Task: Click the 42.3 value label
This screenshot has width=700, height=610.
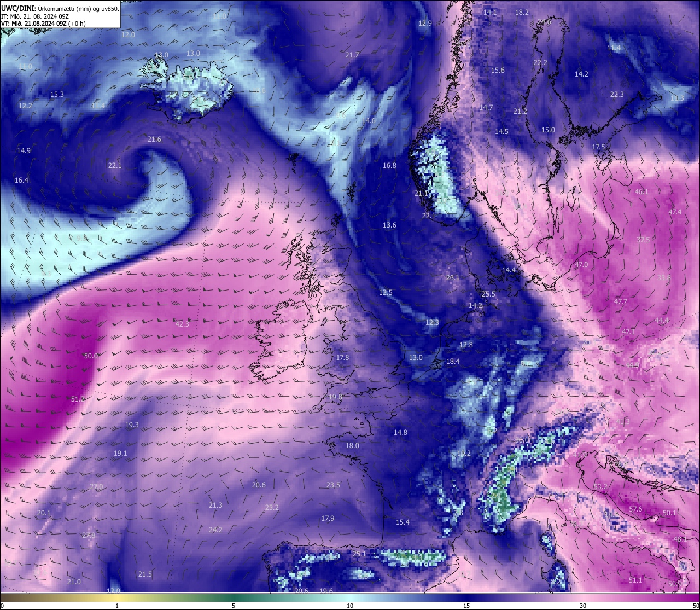Action: 182,324
